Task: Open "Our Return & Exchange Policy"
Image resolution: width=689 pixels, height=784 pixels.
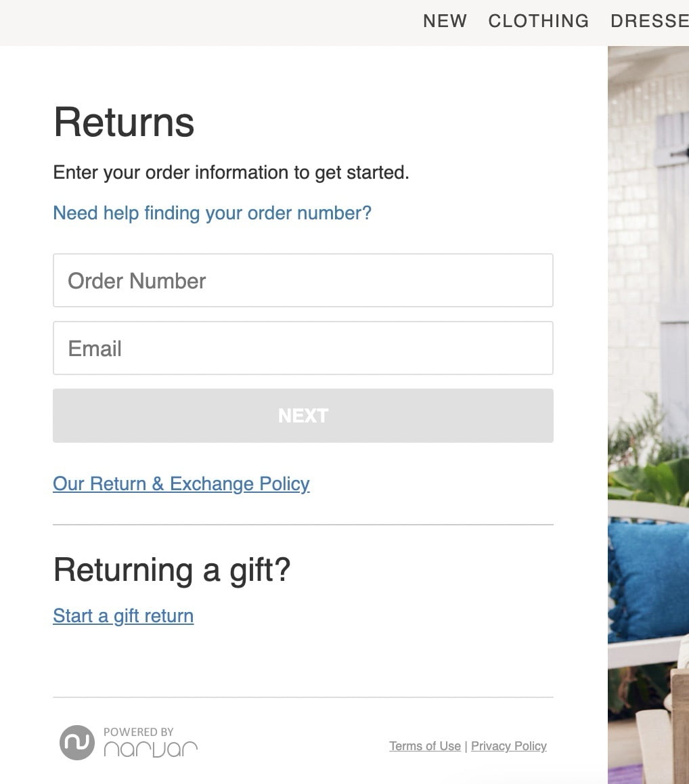Action: coord(181,483)
